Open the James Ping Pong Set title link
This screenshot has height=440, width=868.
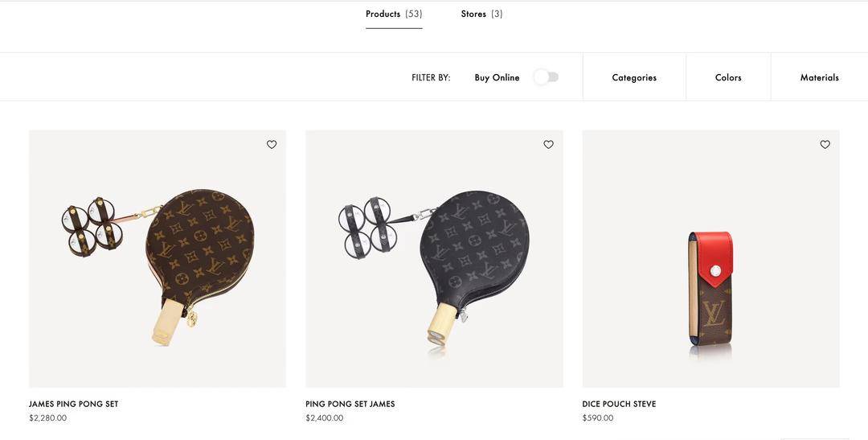pyautogui.click(x=74, y=405)
